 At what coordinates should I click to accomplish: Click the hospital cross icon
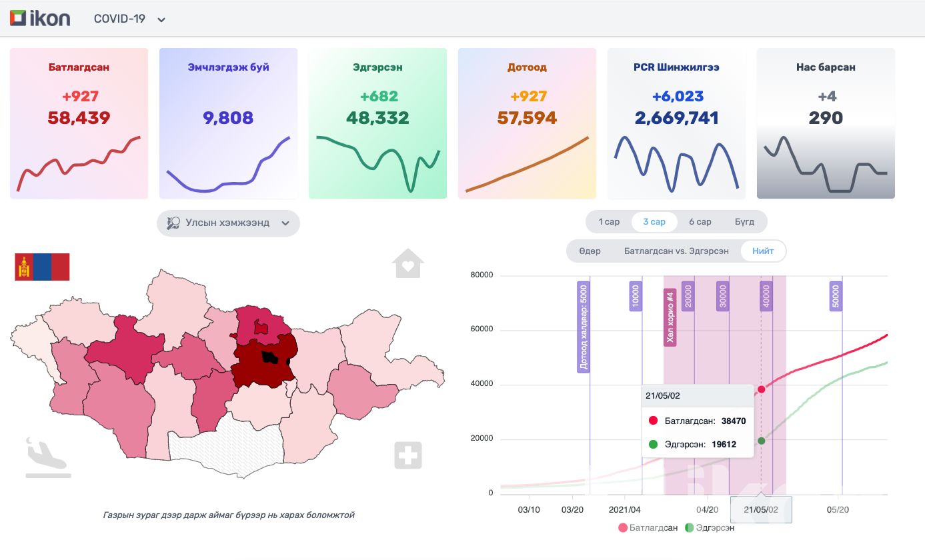click(x=408, y=455)
